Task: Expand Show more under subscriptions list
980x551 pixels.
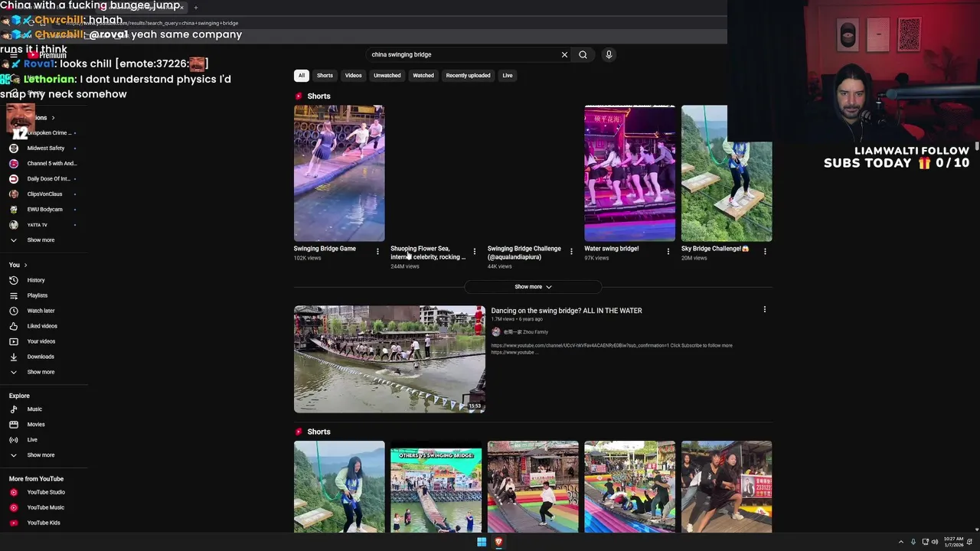Action: click(41, 240)
